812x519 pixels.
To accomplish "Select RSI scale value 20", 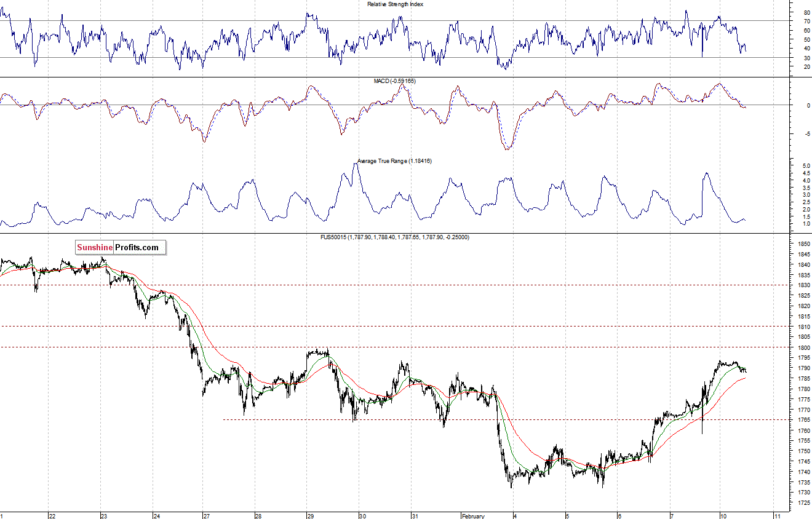I will coord(806,66).
